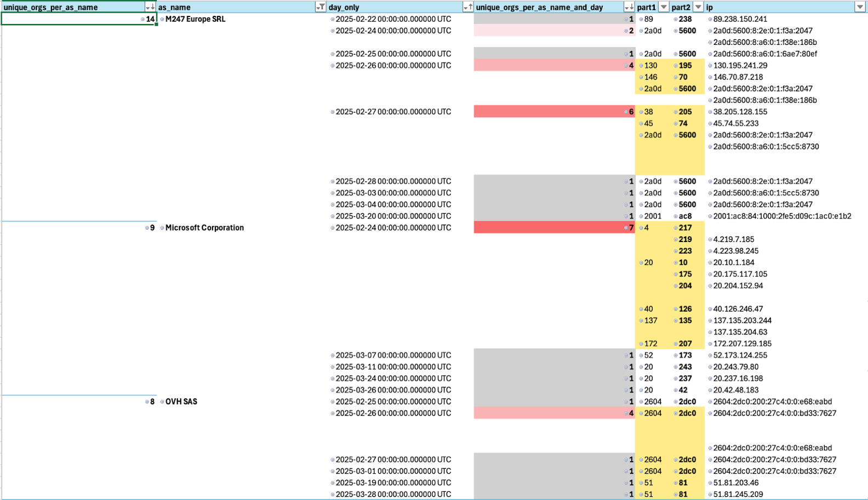Select the red cell with value 6
This screenshot has height=500, width=868.
[555, 112]
